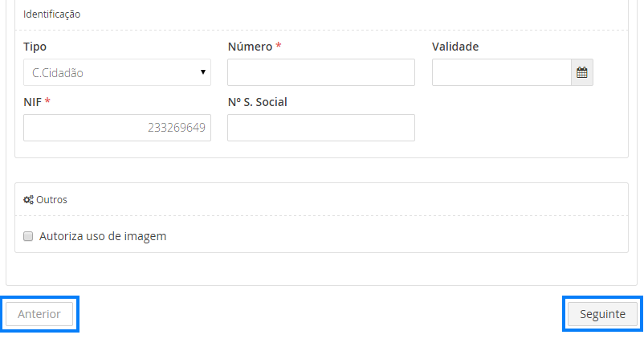Click the NIF field label
This screenshot has width=644, height=347.
[33, 102]
